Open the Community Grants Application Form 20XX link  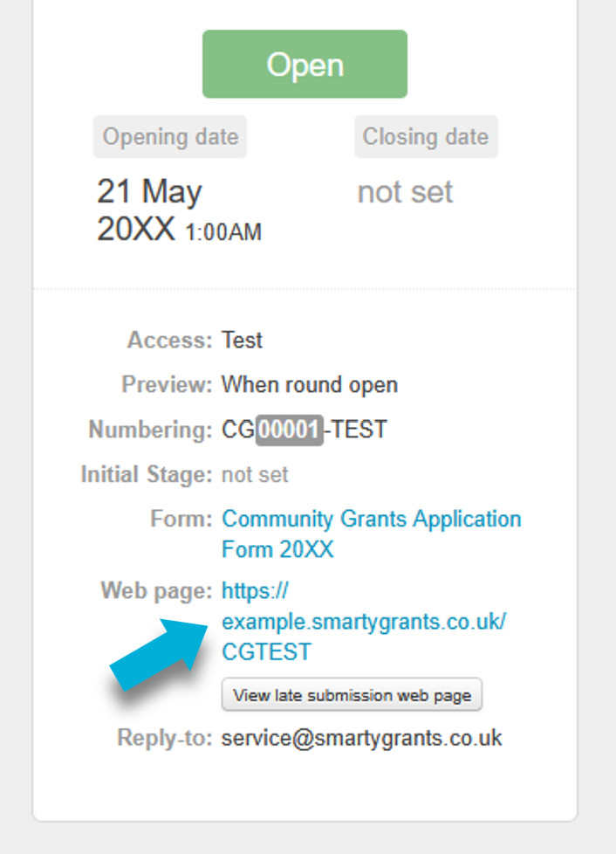371,534
